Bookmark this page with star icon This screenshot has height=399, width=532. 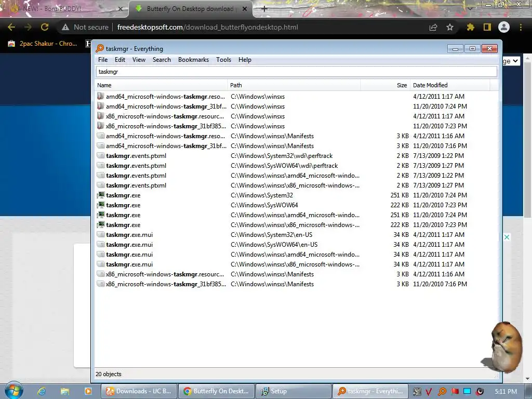coord(450,27)
